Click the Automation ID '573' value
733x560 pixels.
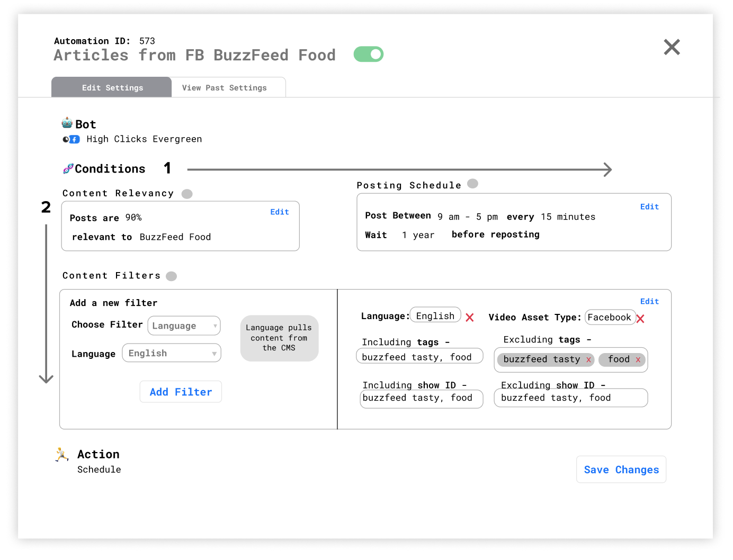147,41
